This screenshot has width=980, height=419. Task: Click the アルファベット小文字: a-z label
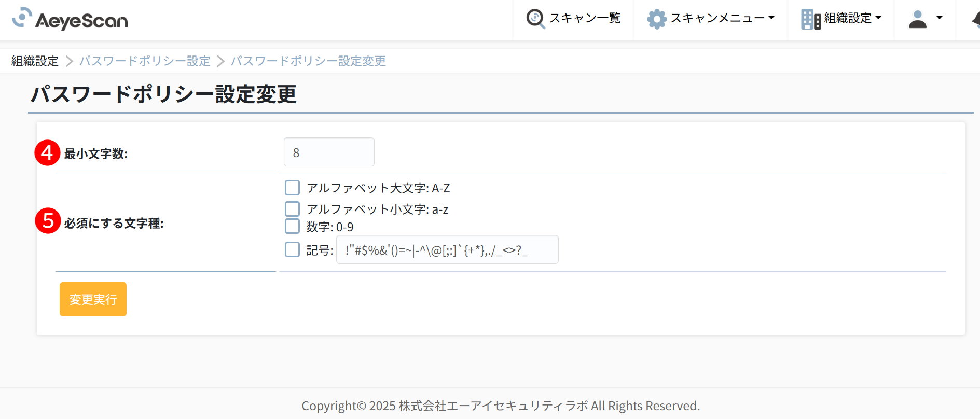point(377,209)
